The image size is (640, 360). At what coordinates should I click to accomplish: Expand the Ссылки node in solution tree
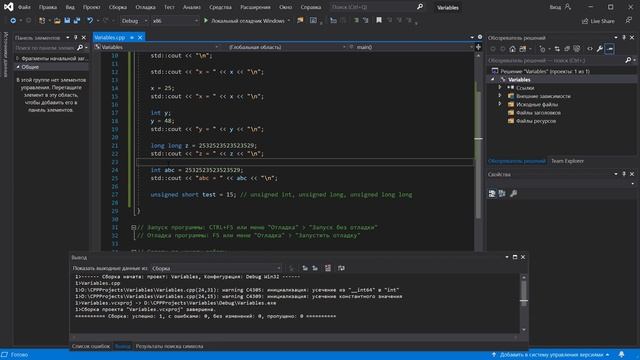click(x=500, y=87)
